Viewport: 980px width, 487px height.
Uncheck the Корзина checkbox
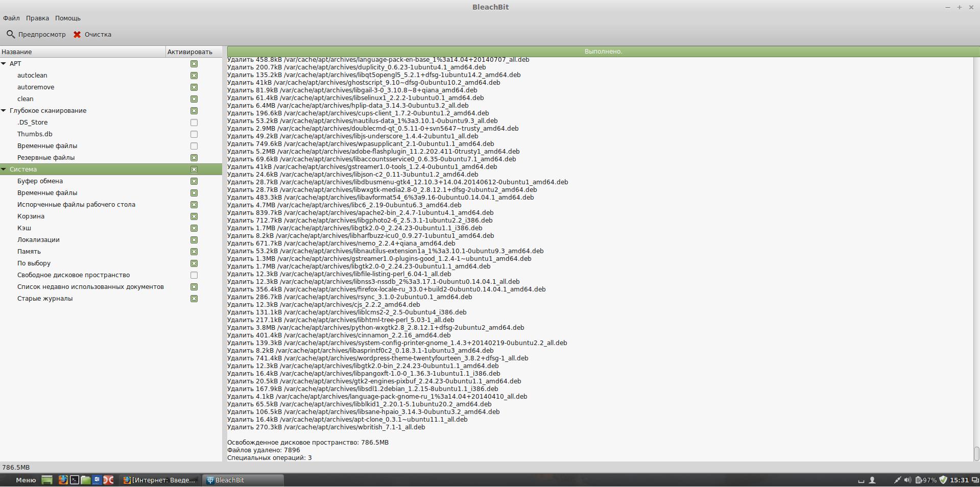click(194, 216)
